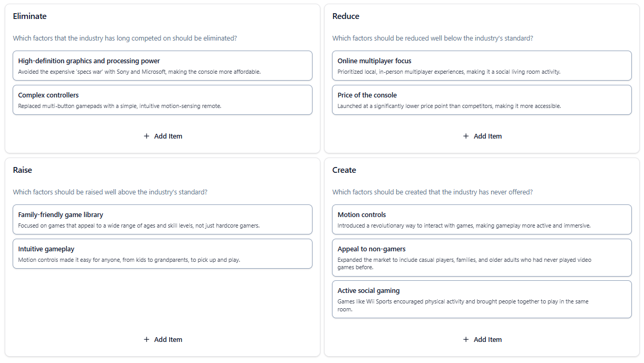Open the Appeal to non-gamers card
Viewport: 644px width, 363px height.
(x=482, y=258)
